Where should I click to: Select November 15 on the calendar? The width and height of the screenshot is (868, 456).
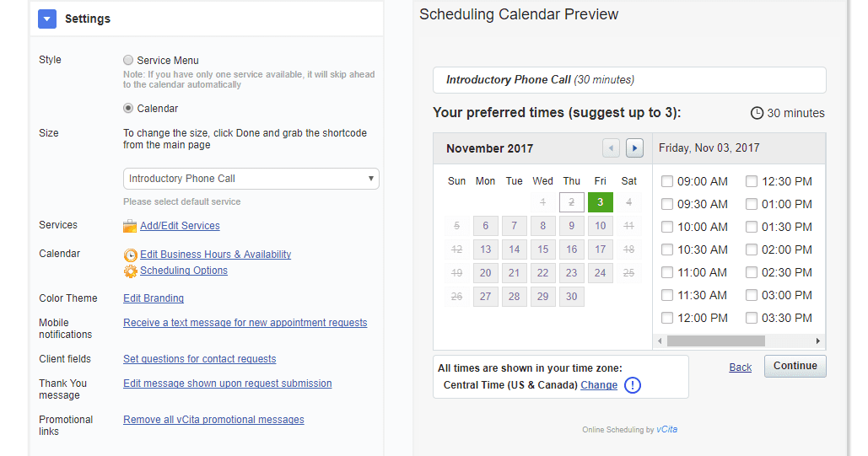(x=543, y=249)
